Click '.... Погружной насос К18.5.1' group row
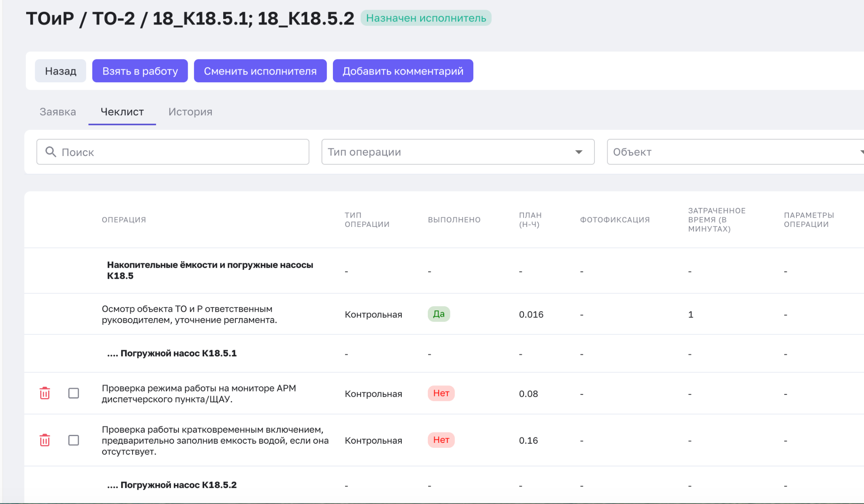The width and height of the screenshot is (864, 504). tap(444, 353)
